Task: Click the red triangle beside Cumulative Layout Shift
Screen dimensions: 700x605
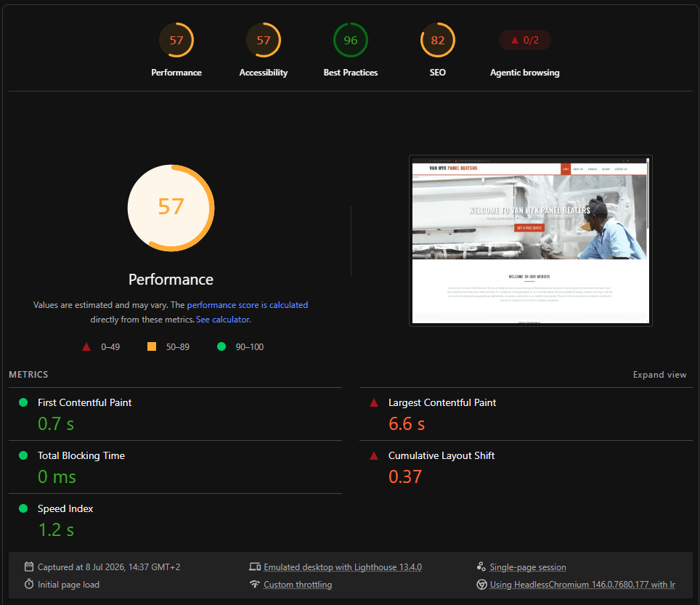Action: 374,456
